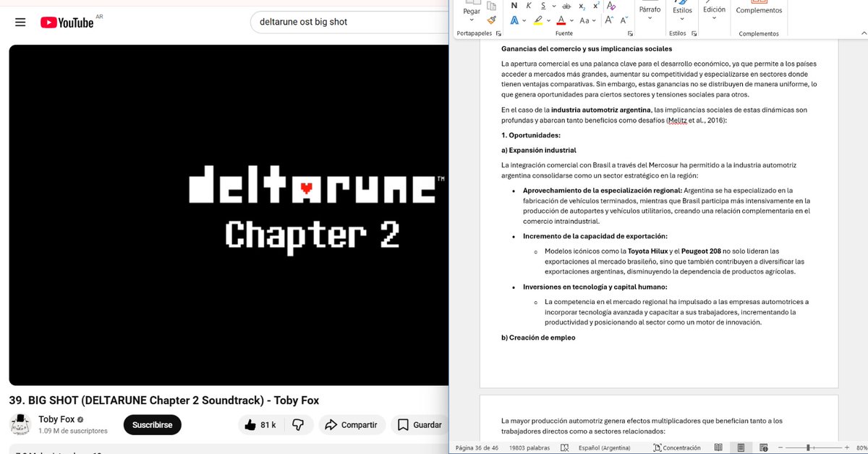
Task: Open font color dropdown arrow
Action: pos(571,21)
